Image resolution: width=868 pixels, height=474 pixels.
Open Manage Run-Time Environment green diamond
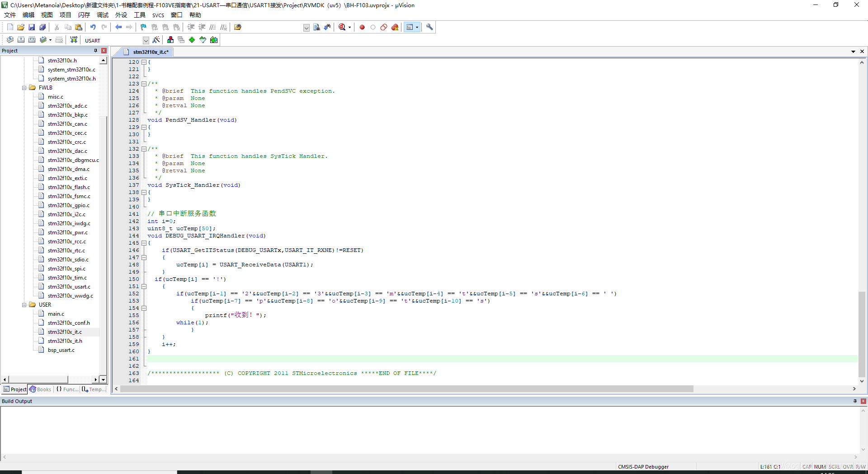(x=192, y=40)
